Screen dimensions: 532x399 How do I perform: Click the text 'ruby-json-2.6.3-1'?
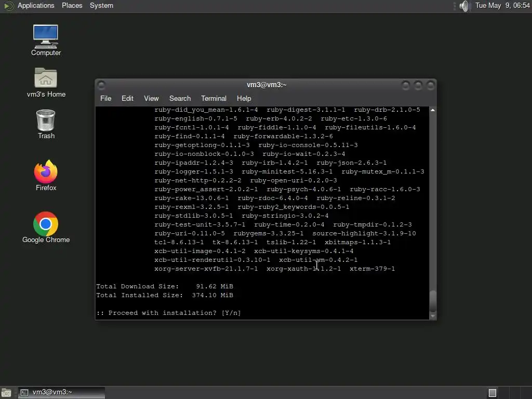coord(352,163)
